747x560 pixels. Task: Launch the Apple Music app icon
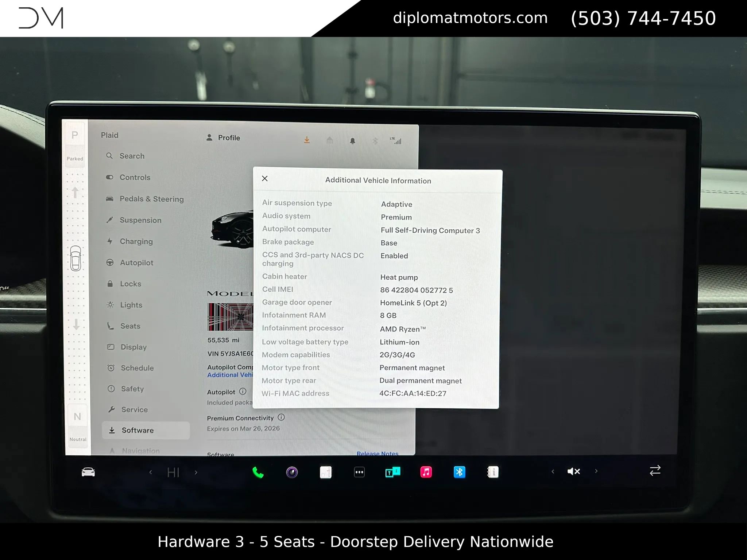426,472
